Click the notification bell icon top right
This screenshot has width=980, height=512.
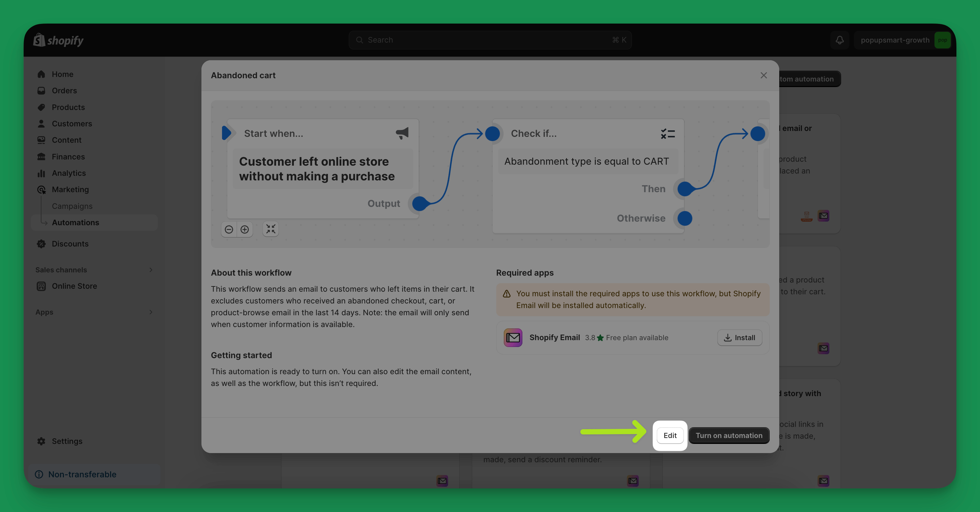pos(840,40)
